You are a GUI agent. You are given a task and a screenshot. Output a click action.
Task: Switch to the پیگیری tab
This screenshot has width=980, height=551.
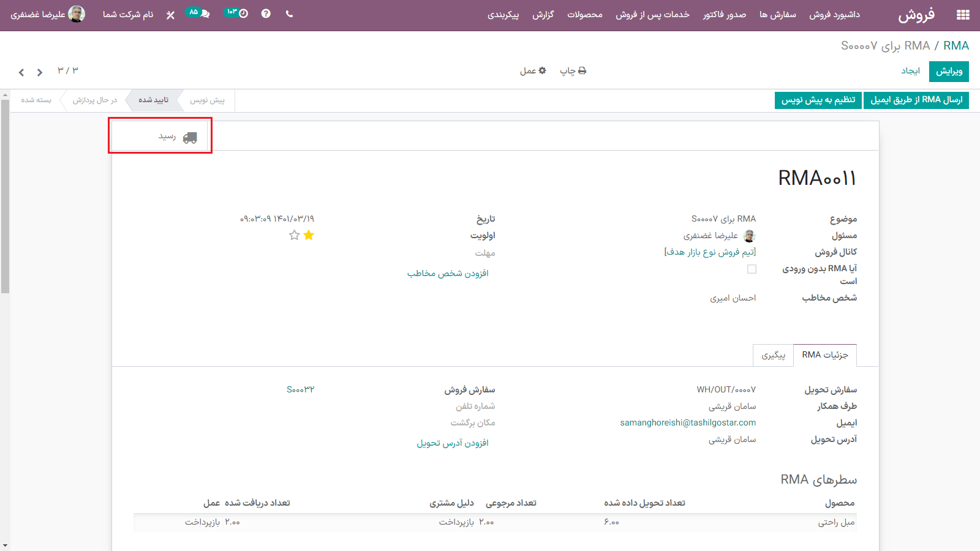pyautogui.click(x=773, y=355)
